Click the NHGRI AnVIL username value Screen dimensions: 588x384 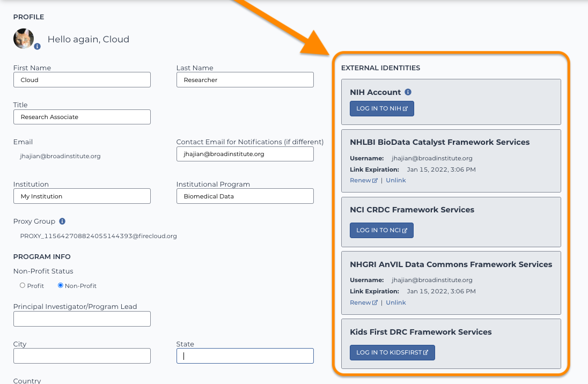coord(432,280)
